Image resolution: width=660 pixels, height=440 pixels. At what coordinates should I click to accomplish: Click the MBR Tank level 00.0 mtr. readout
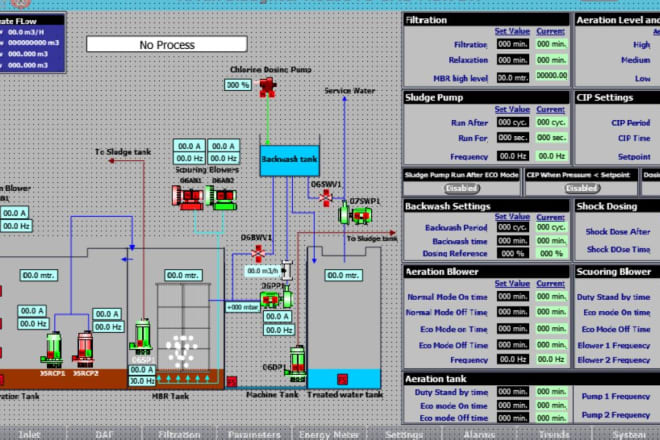pyautogui.click(x=183, y=275)
